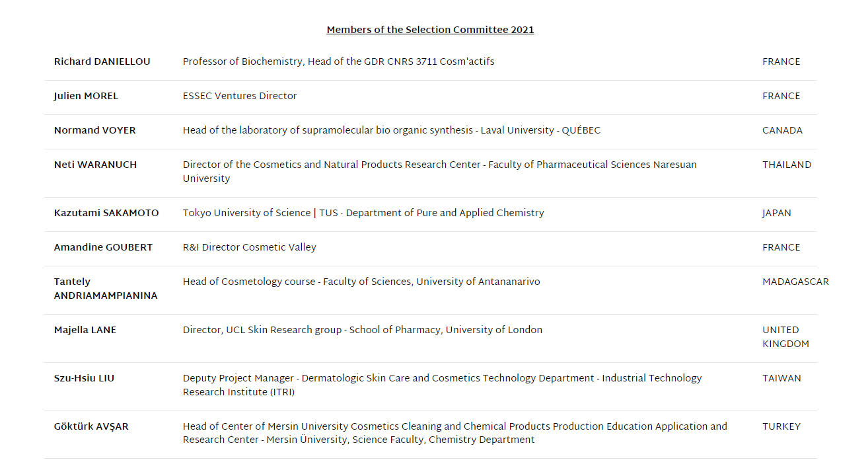868x472 pixels.
Task: Click the TURKEY country label
Action: click(x=781, y=426)
